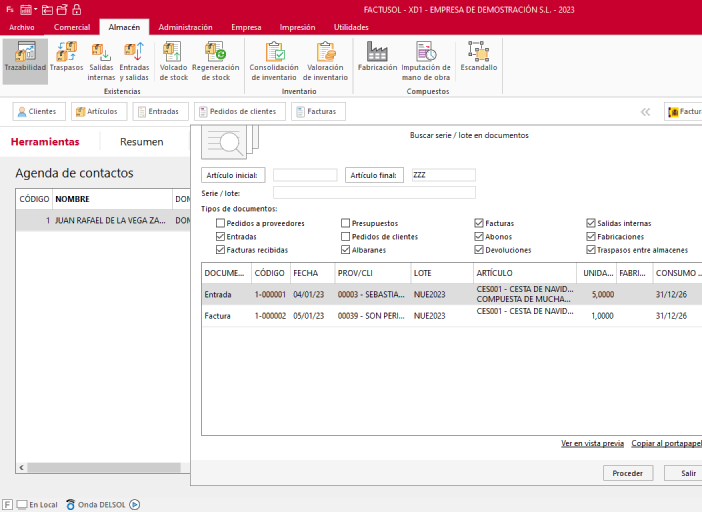
Task: Click the Artículo inicial text field
Action: 305,175
